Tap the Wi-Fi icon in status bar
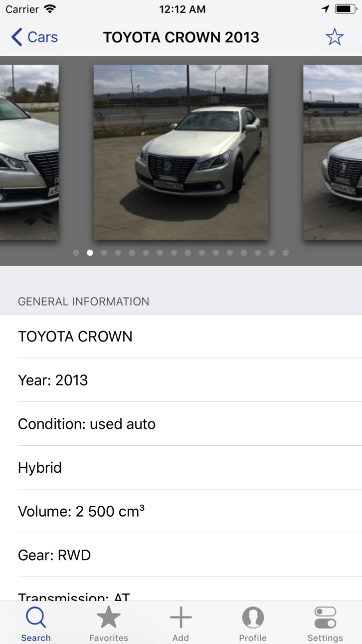The image size is (362, 644). coord(50,9)
